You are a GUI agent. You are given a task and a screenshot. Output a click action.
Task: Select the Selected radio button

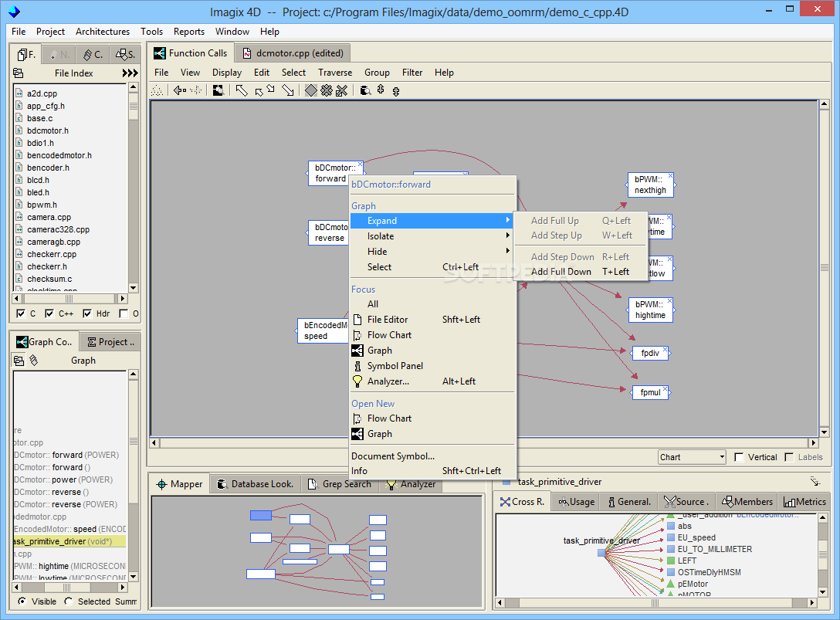[69, 601]
